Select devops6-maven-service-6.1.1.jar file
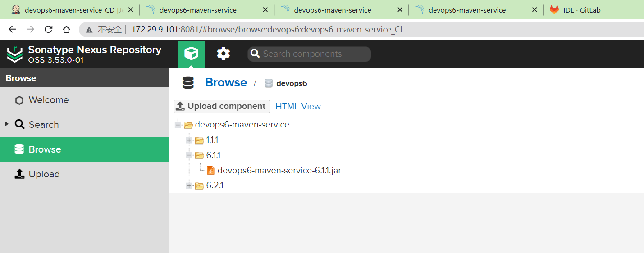644x253 pixels. (279, 171)
